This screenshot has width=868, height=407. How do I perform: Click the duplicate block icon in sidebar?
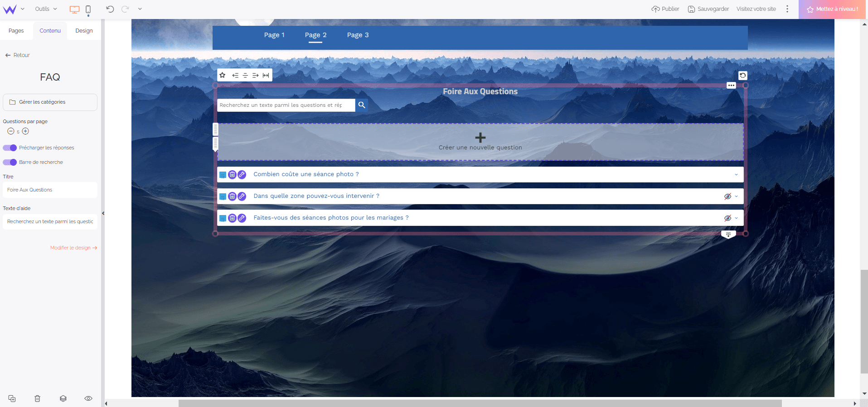(x=12, y=398)
